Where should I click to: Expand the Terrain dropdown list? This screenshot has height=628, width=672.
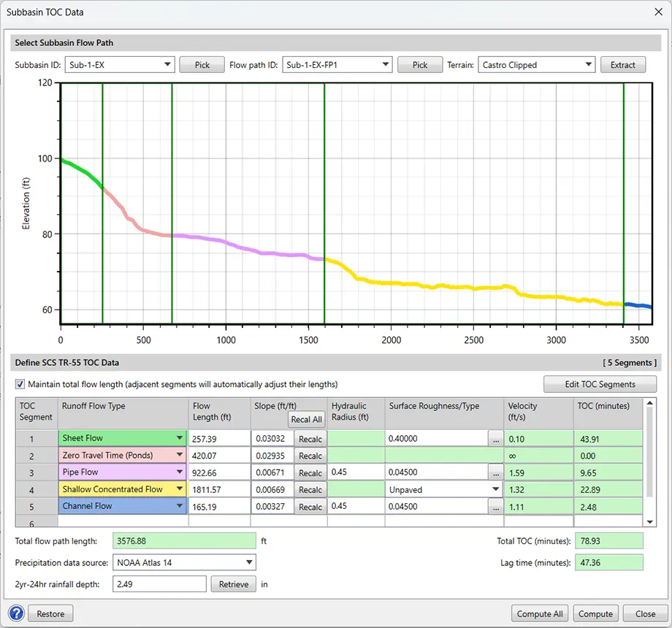[588, 65]
